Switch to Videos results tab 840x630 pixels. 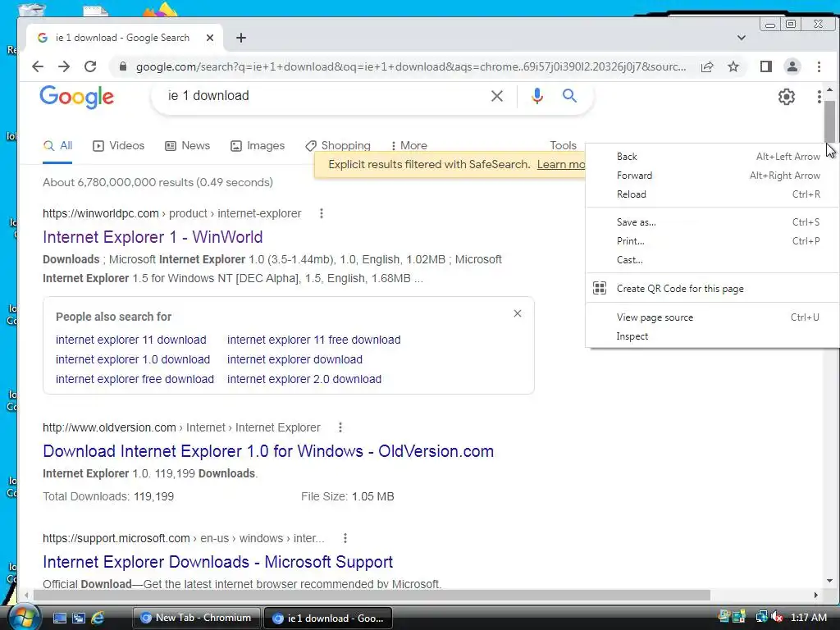[118, 146]
